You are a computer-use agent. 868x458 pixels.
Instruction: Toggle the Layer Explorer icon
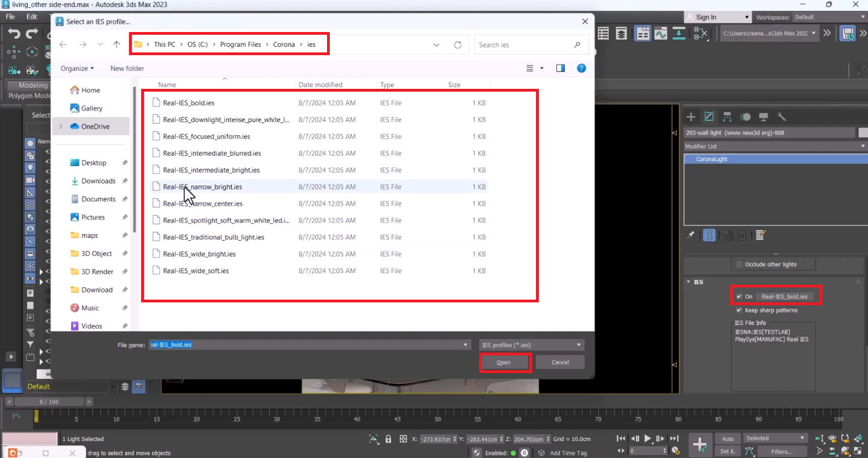coord(621,34)
